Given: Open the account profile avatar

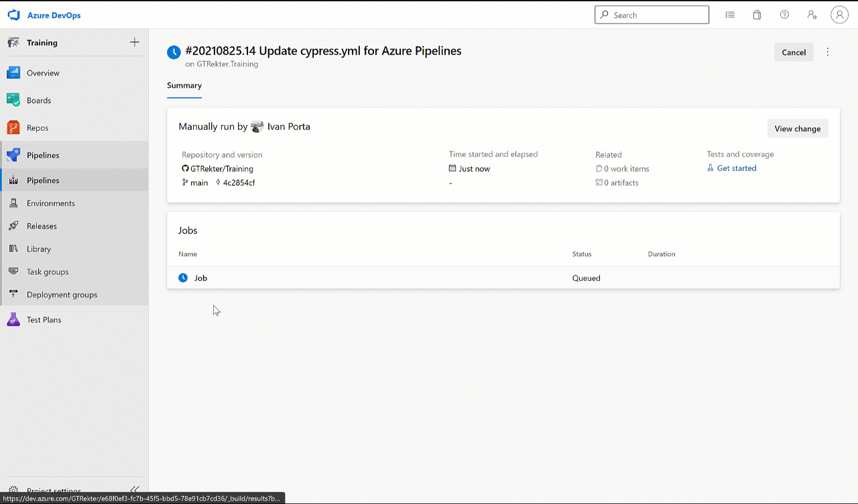Looking at the screenshot, I should pos(839,15).
